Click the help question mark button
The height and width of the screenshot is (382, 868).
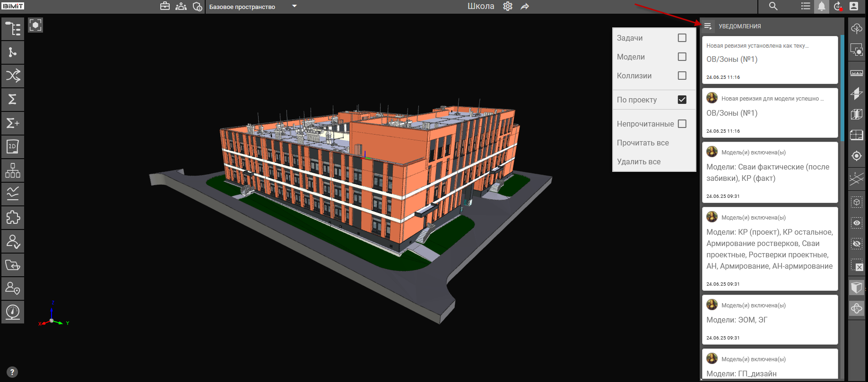point(12,372)
